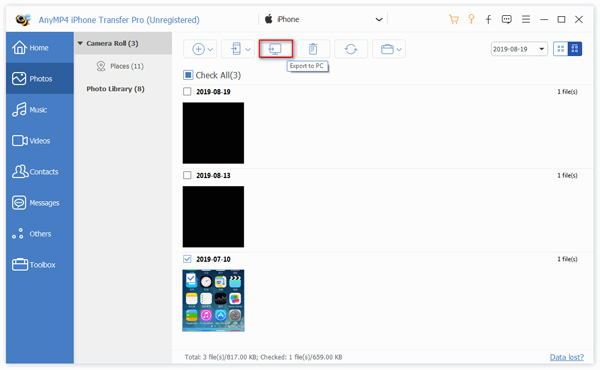600x370 pixels.
Task: Open the hamburger menu icon
Action: pyautogui.click(x=526, y=19)
